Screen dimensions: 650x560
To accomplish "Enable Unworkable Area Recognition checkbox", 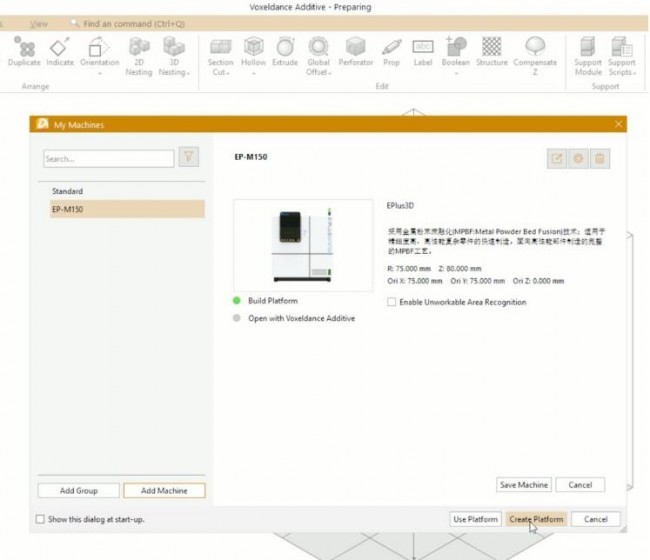I will pyautogui.click(x=392, y=302).
